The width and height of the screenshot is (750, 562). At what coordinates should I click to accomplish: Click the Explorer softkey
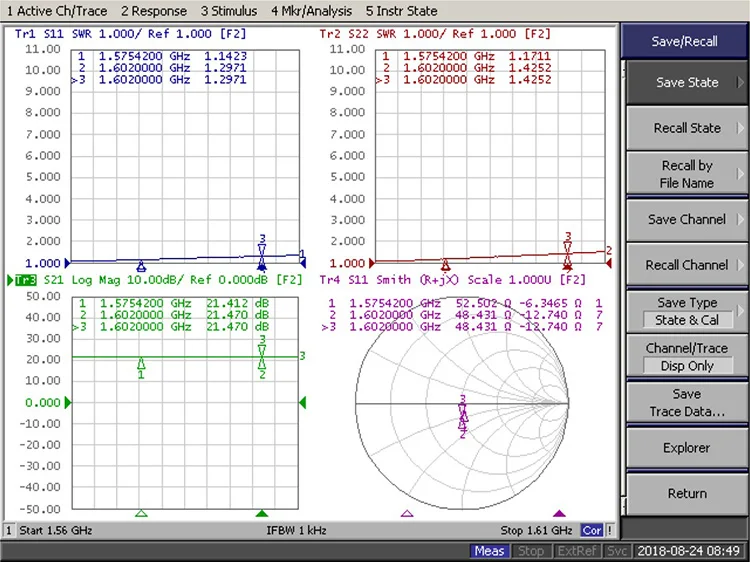[686, 448]
